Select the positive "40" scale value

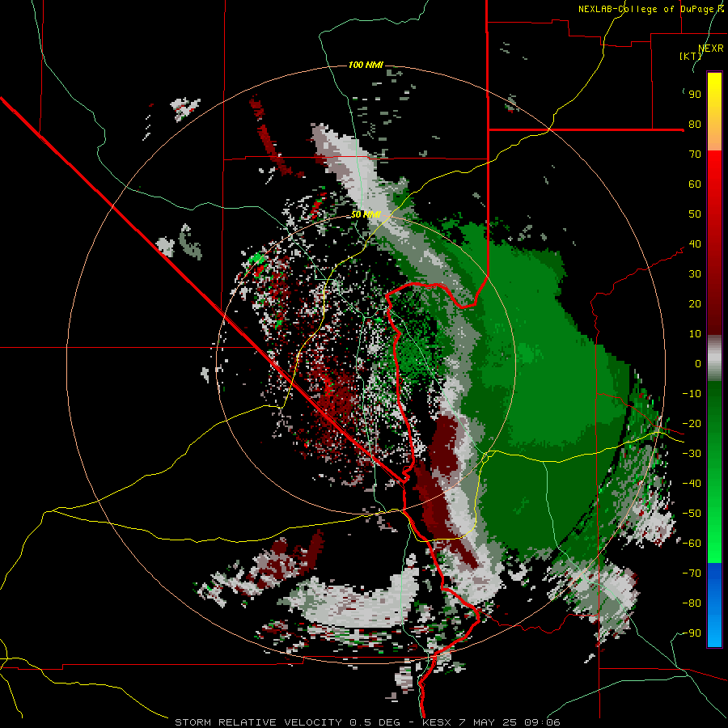coord(695,244)
